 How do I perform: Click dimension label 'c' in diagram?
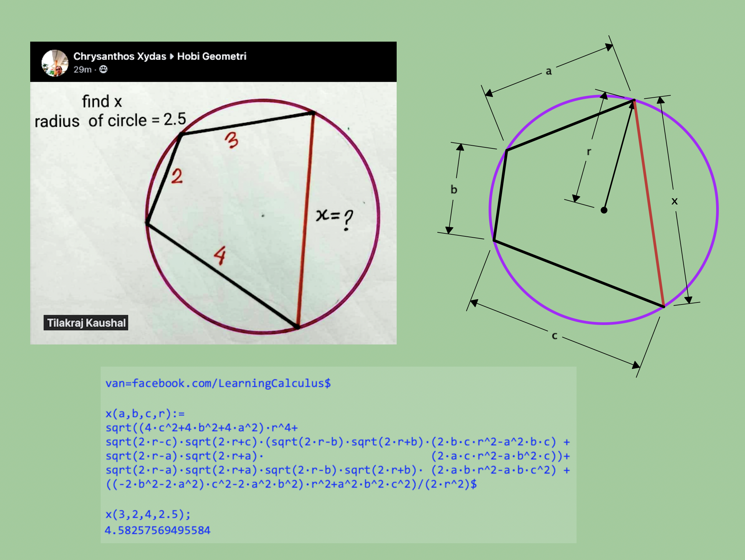point(554,336)
